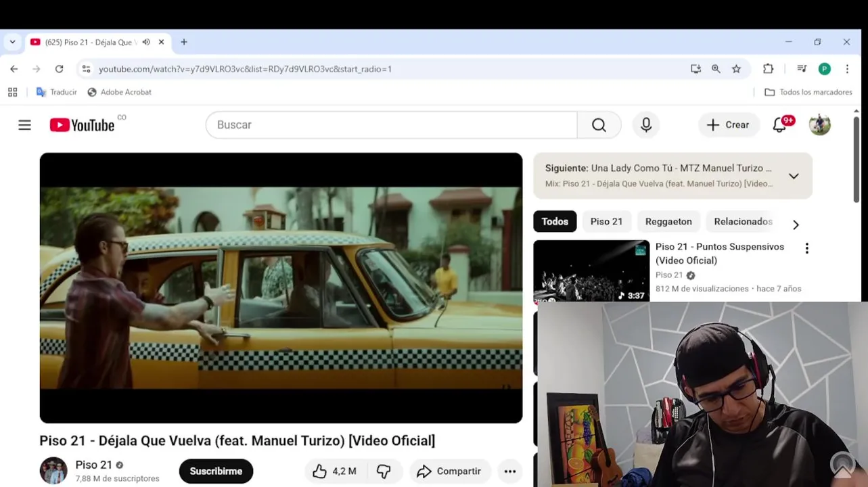Close the Piso 21 browser tab
Screen dimensions: 868x487
tap(161, 42)
